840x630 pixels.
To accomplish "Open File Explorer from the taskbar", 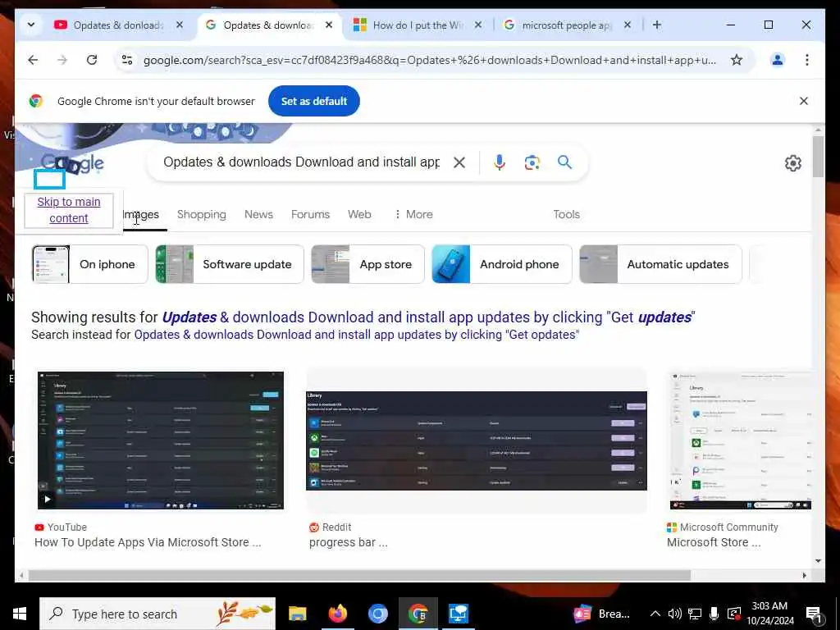I will coord(297,614).
